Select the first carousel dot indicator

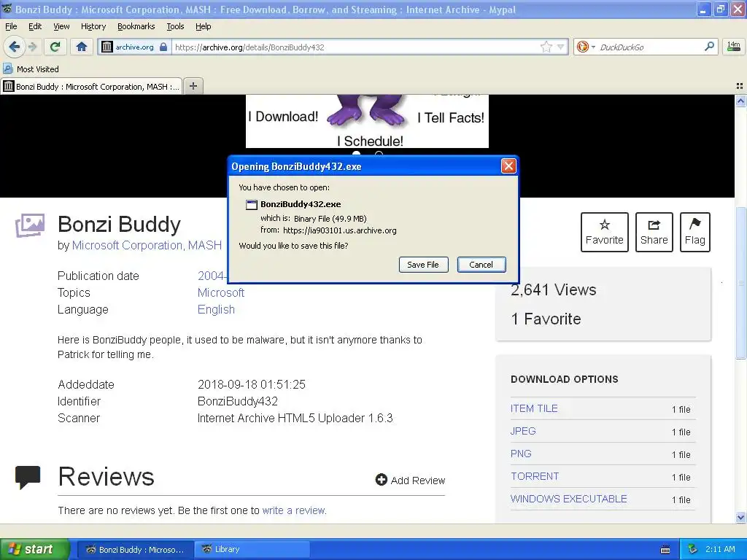coord(356,154)
